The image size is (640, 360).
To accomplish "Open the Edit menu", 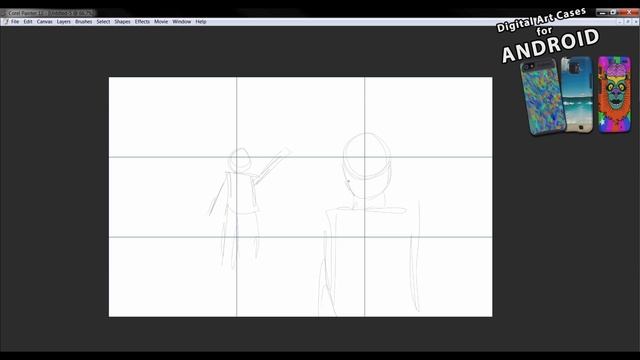I will coord(28,22).
